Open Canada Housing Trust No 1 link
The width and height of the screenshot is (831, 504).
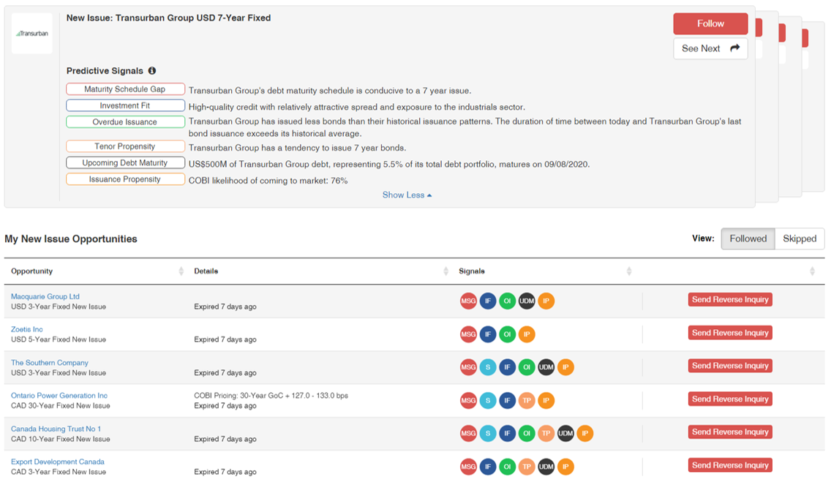[56, 429]
